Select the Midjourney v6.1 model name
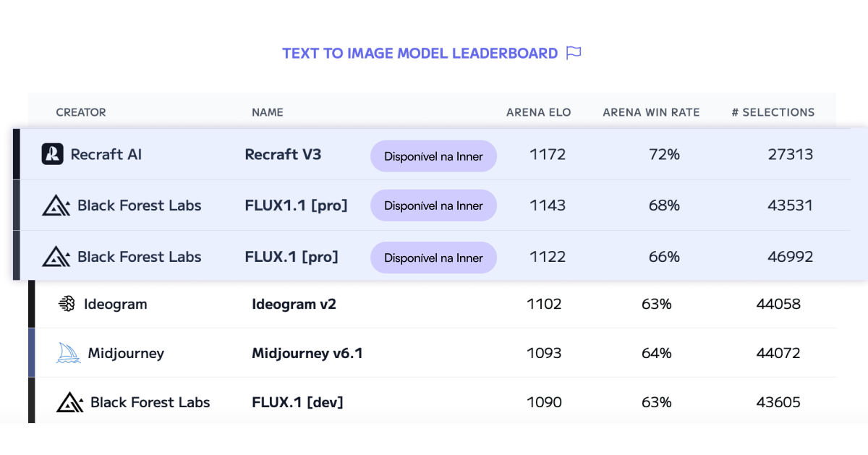The height and width of the screenshot is (455, 868). [x=307, y=354]
